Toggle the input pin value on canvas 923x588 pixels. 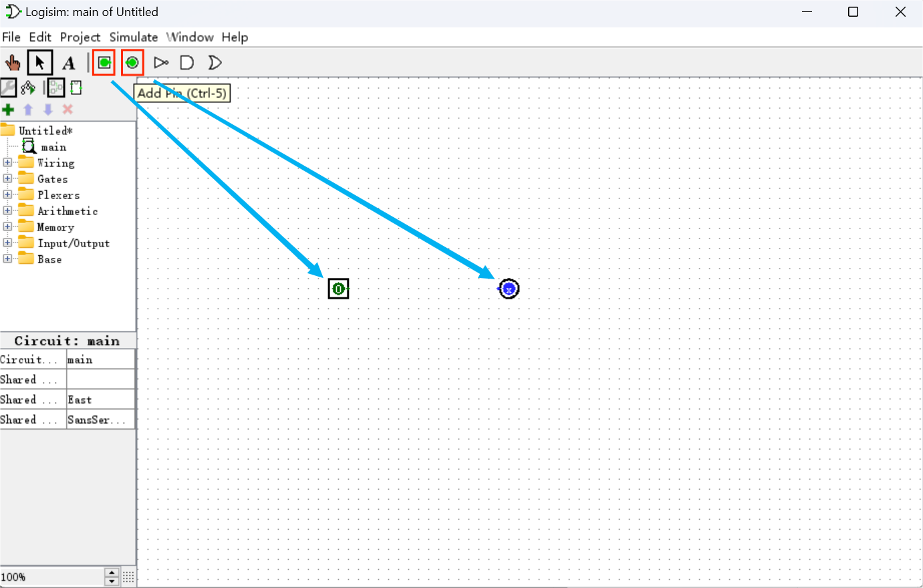tap(339, 289)
